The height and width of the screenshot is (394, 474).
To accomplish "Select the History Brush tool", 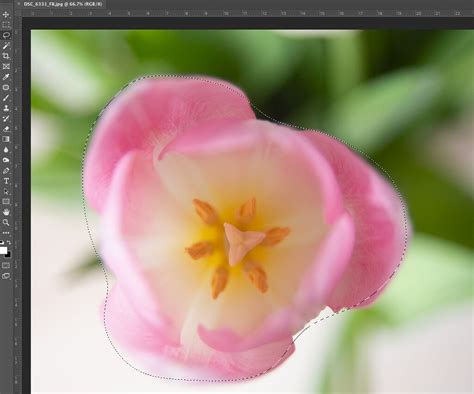I will click(x=6, y=118).
